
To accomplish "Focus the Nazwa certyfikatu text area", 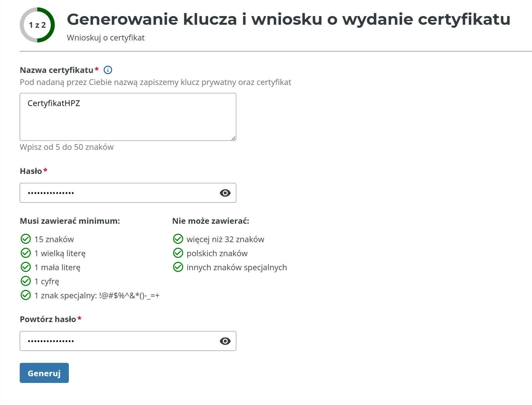I will (x=128, y=117).
